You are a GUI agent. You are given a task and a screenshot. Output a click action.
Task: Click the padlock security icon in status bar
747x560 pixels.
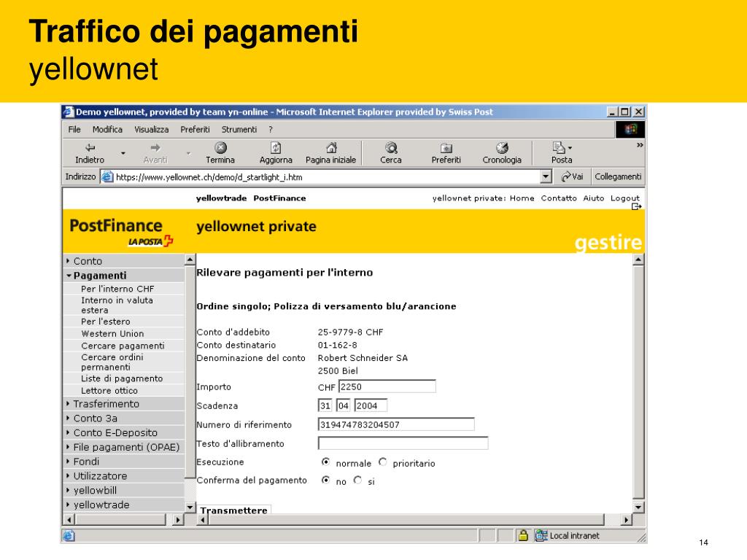[523, 535]
